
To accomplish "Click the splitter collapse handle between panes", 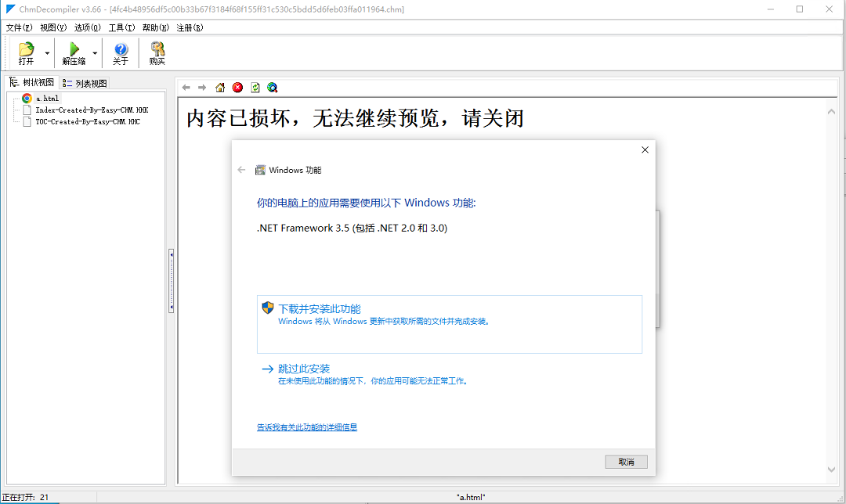I will point(171,280).
